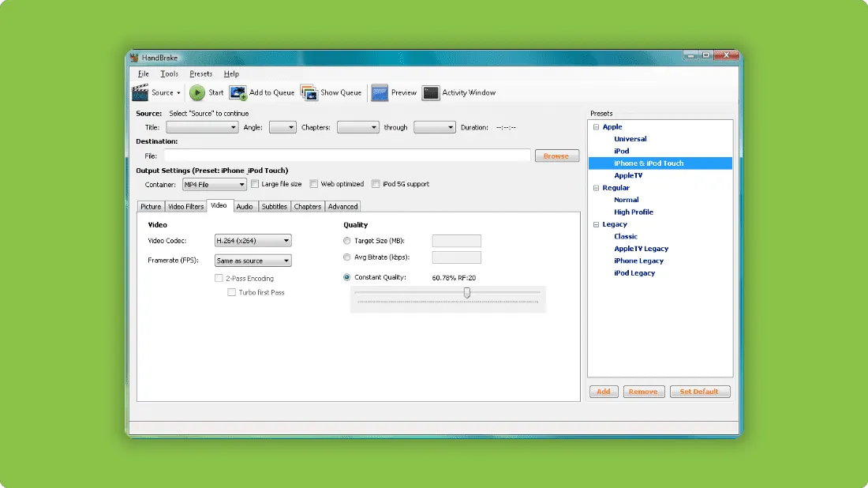Image resolution: width=868 pixels, height=488 pixels.
Task: Tick the Web optimized checkbox
Action: tap(314, 184)
